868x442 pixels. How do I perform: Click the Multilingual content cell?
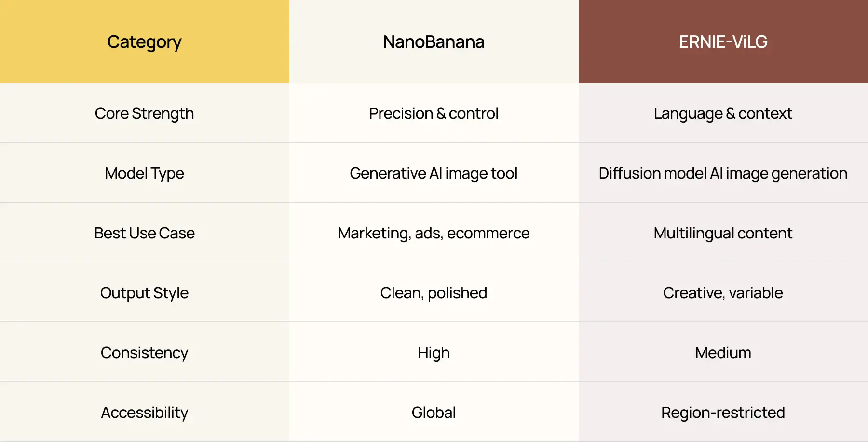point(723,233)
